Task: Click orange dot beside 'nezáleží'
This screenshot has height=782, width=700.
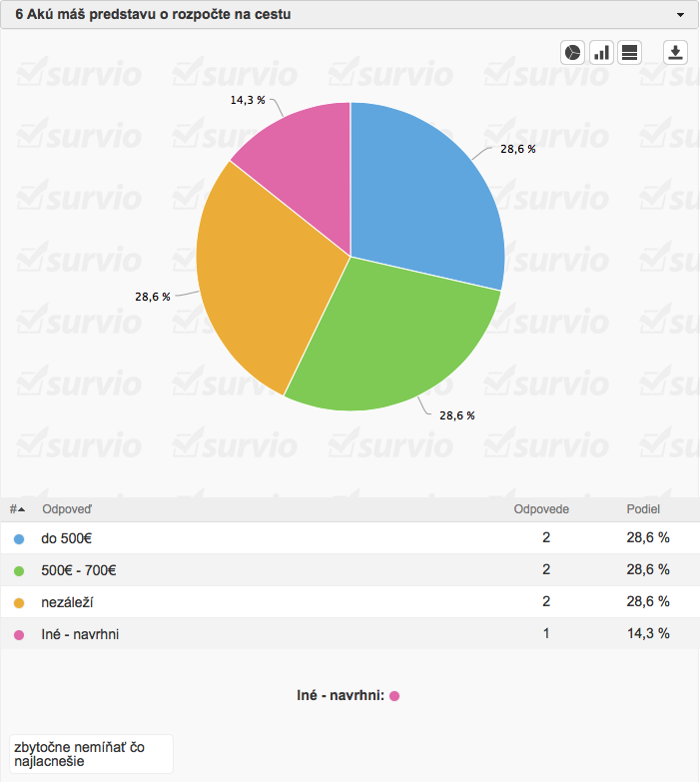Action: point(19,602)
